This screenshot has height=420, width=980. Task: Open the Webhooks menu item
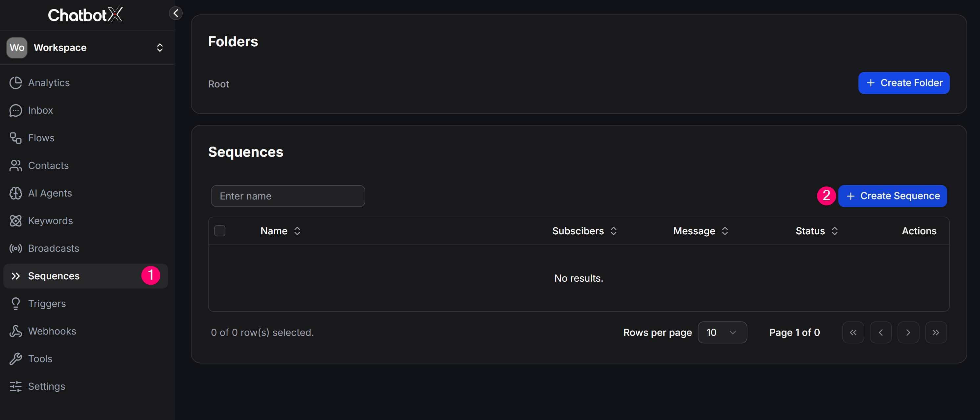86,331
